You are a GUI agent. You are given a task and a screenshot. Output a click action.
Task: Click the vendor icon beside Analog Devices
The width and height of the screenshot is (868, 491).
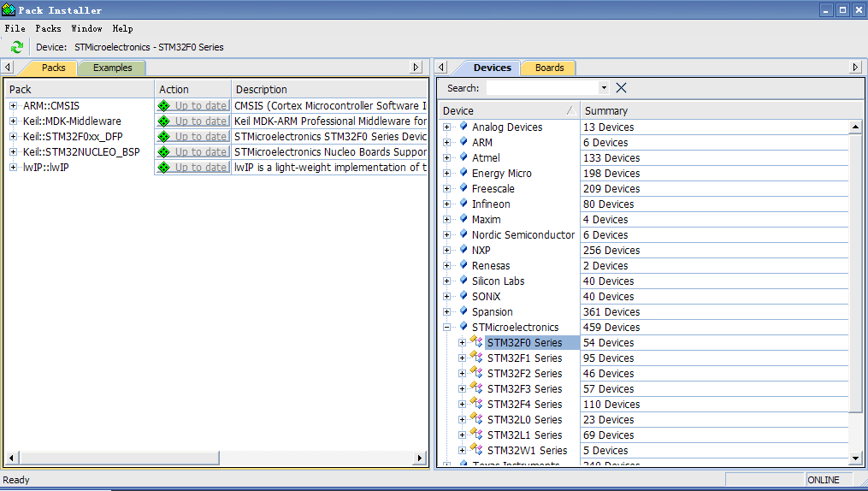pos(464,127)
